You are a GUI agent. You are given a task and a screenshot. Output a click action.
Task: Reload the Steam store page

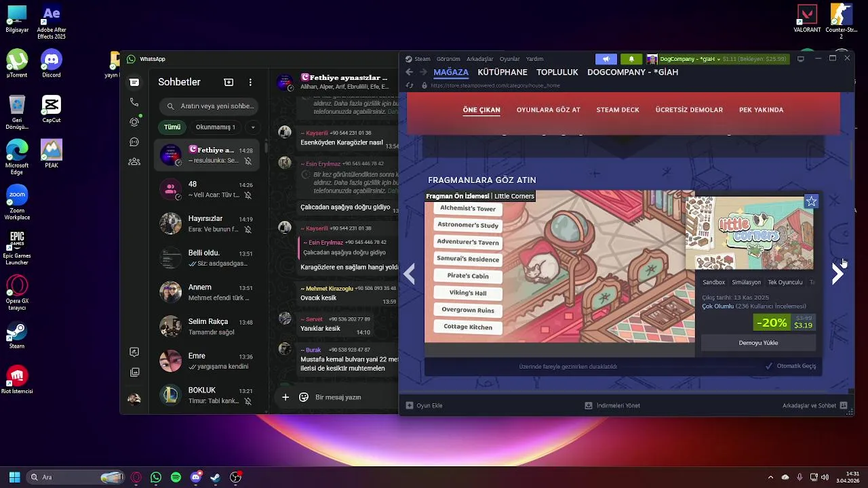[x=409, y=85]
